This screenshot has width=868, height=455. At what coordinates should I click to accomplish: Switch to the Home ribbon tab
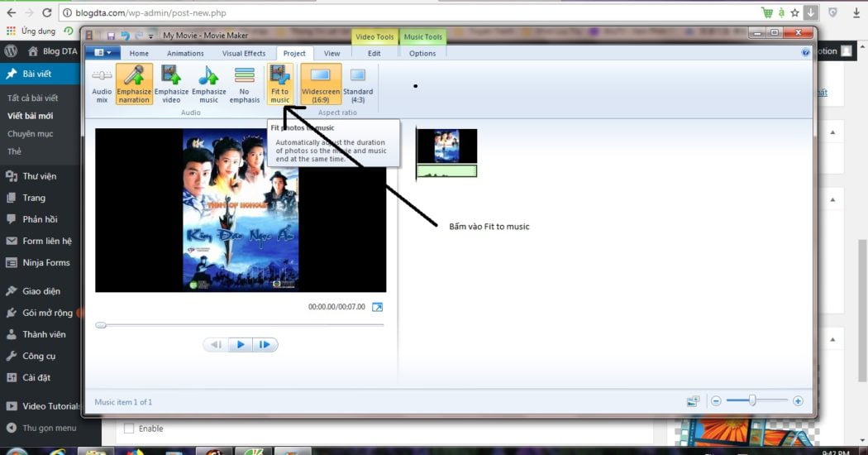tap(139, 53)
